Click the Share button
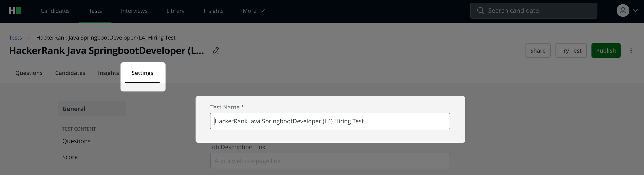This screenshot has width=644, height=175. coord(538,51)
